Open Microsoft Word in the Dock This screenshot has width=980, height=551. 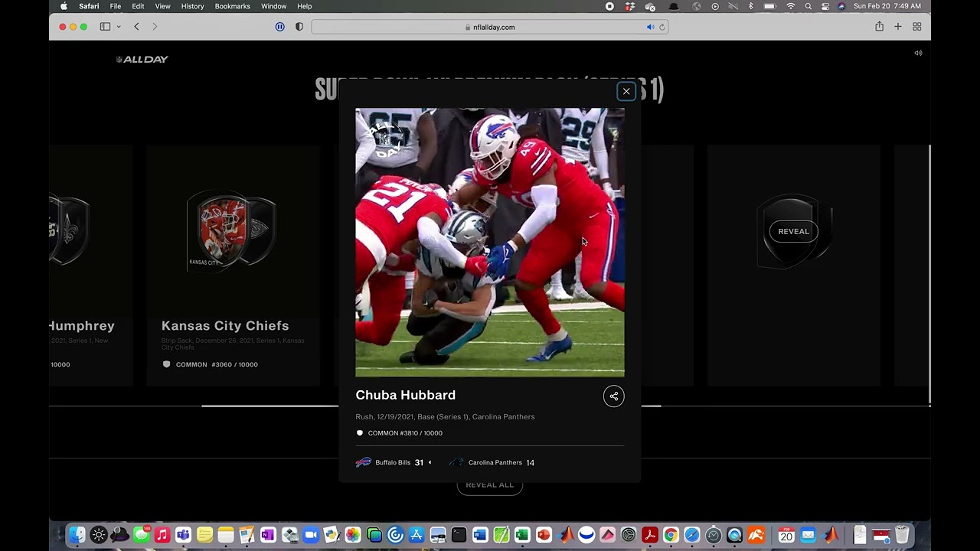[480, 535]
